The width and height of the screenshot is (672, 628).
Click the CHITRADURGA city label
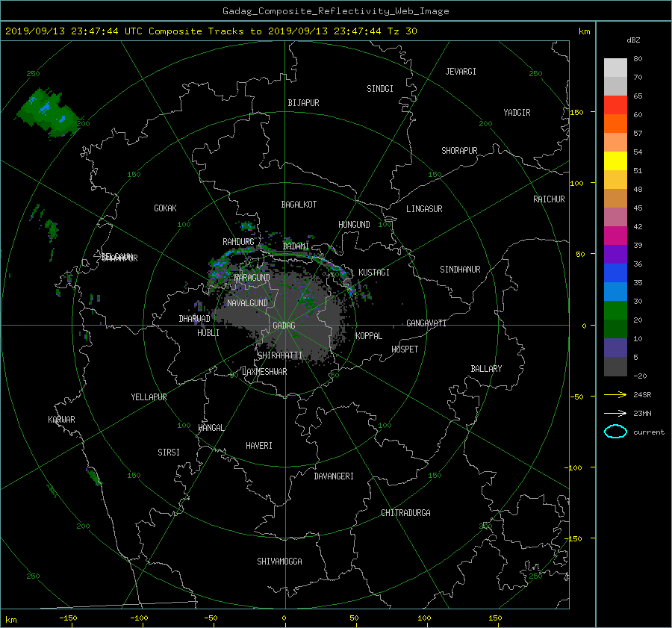tap(405, 513)
